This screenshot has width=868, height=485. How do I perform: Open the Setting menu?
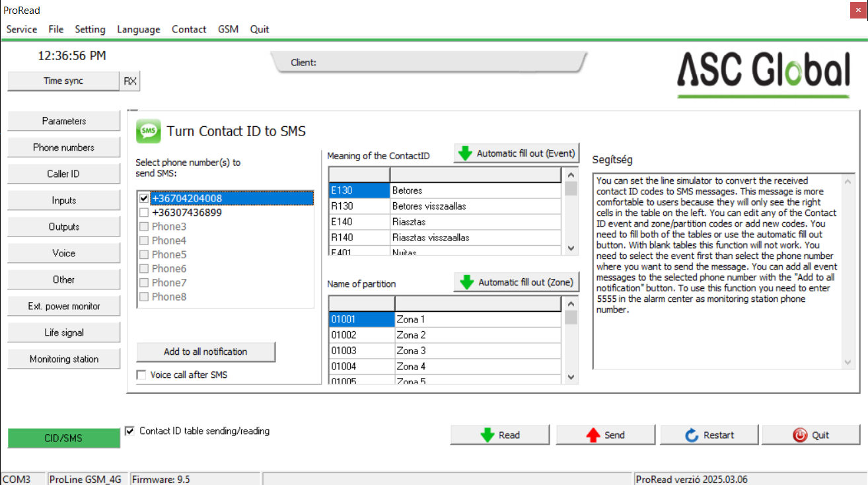pos(90,29)
